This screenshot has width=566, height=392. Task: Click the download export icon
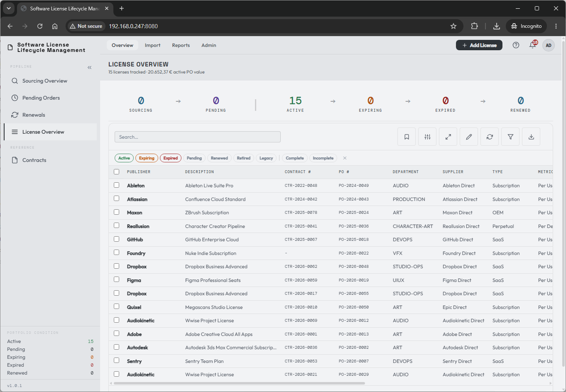pos(531,137)
